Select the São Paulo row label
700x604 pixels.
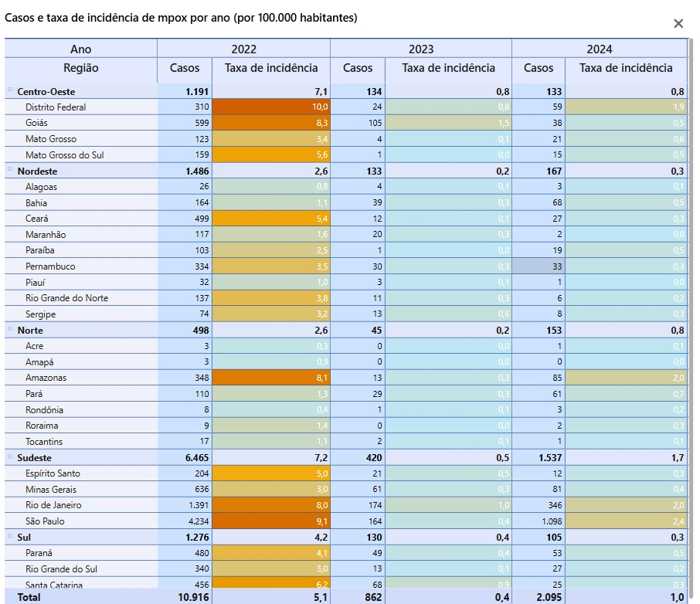pos(45,521)
